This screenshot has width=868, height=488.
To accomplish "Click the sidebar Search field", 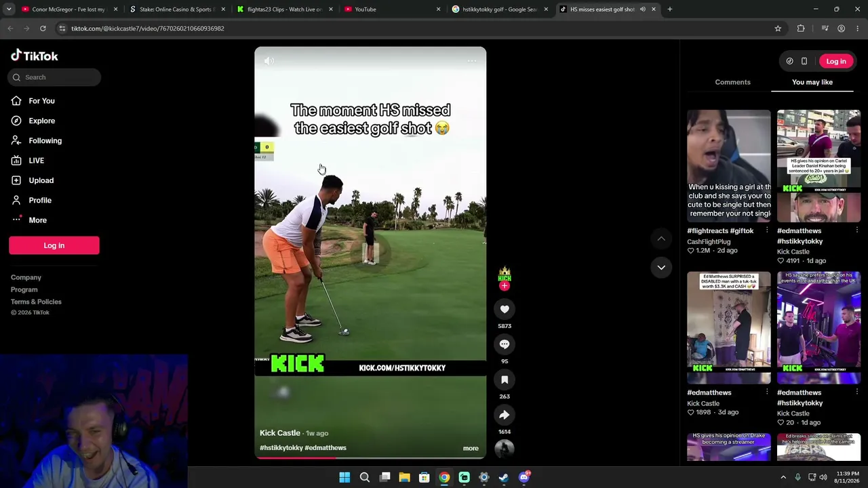I will pyautogui.click(x=54, y=77).
